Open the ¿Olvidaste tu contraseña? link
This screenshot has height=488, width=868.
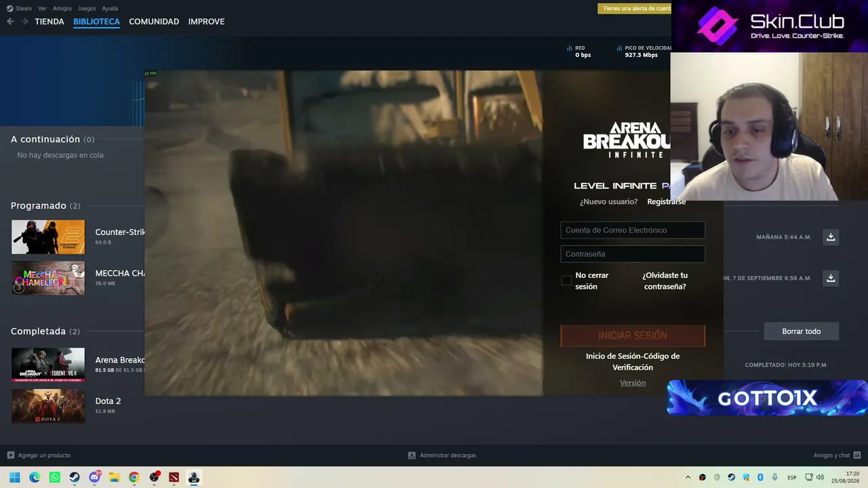(x=665, y=281)
